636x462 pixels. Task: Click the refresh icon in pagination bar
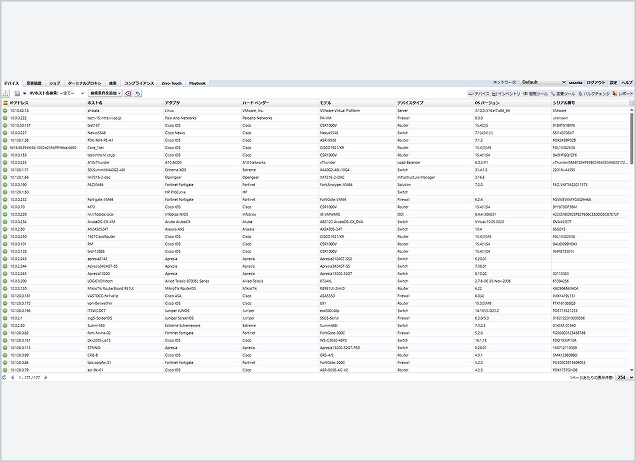pyautogui.click(x=4, y=378)
